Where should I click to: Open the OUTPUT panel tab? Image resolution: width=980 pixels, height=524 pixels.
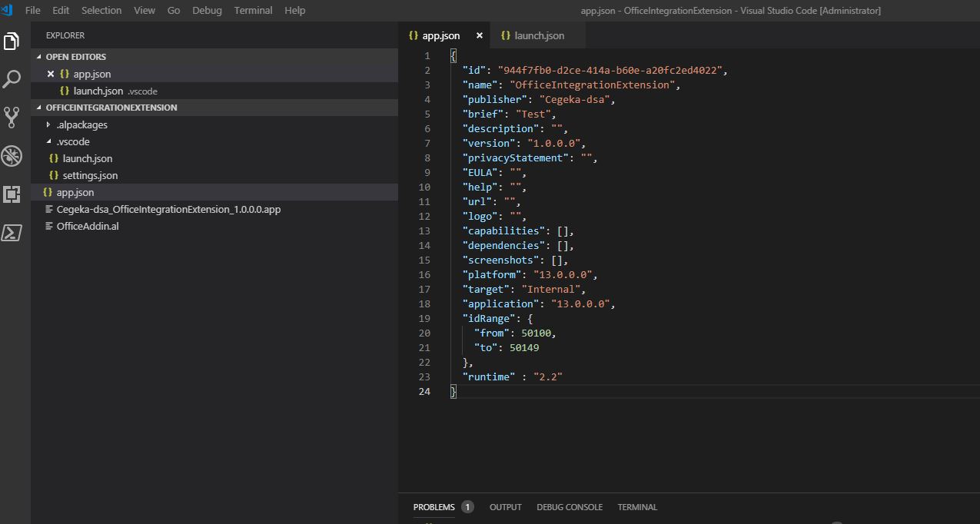505,507
